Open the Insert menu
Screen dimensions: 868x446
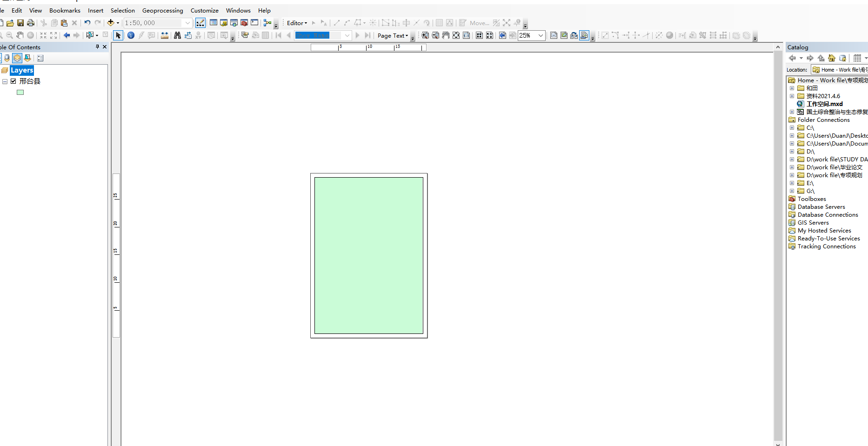click(x=95, y=10)
